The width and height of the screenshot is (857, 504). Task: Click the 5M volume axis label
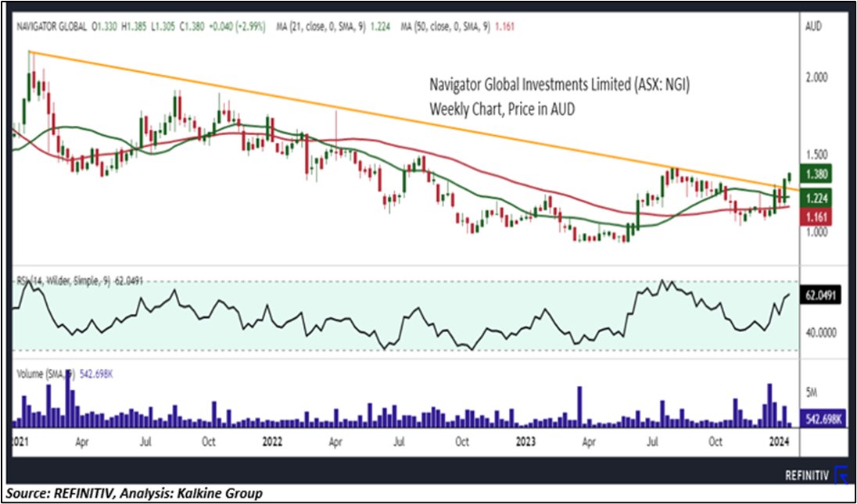tap(812, 392)
